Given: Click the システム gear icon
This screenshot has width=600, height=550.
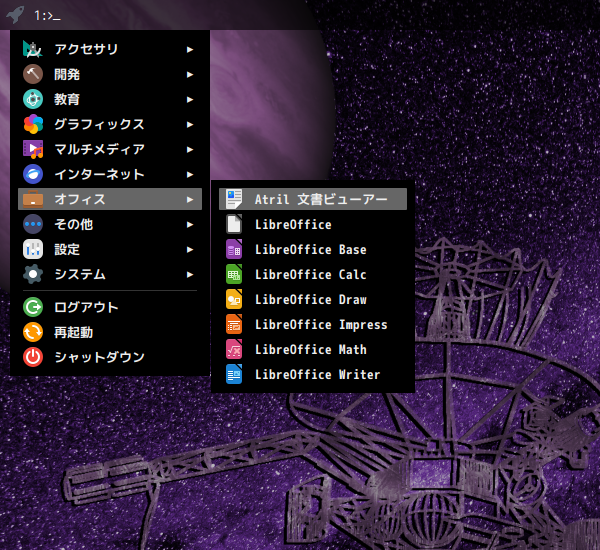Looking at the screenshot, I should pyautogui.click(x=33, y=274).
